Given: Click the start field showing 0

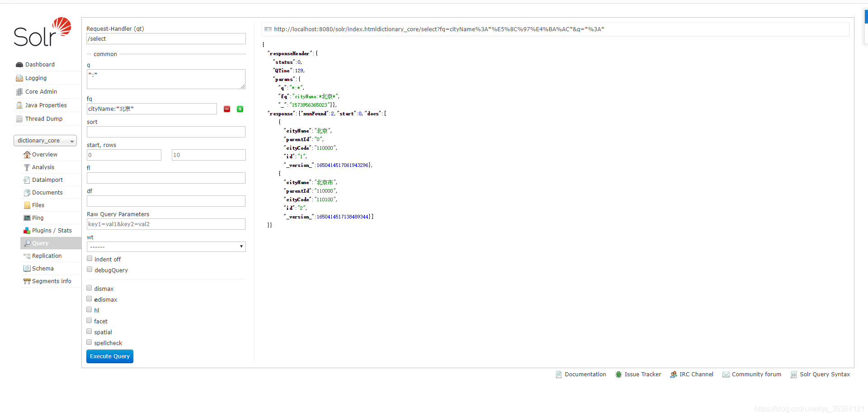Looking at the screenshot, I should pyautogui.click(x=124, y=155).
